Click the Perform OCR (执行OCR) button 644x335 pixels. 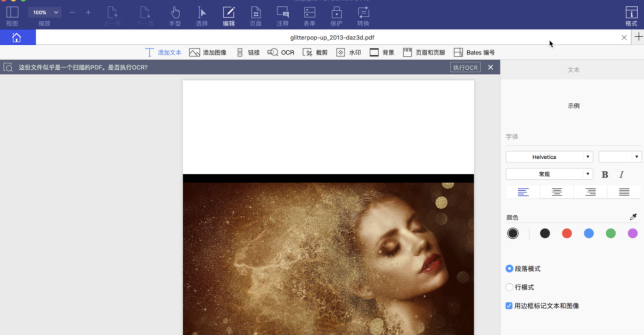click(465, 67)
